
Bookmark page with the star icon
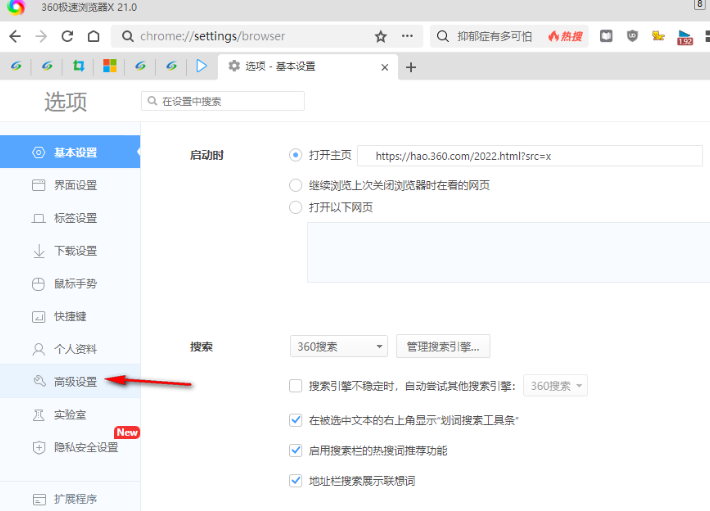click(x=381, y=36)
